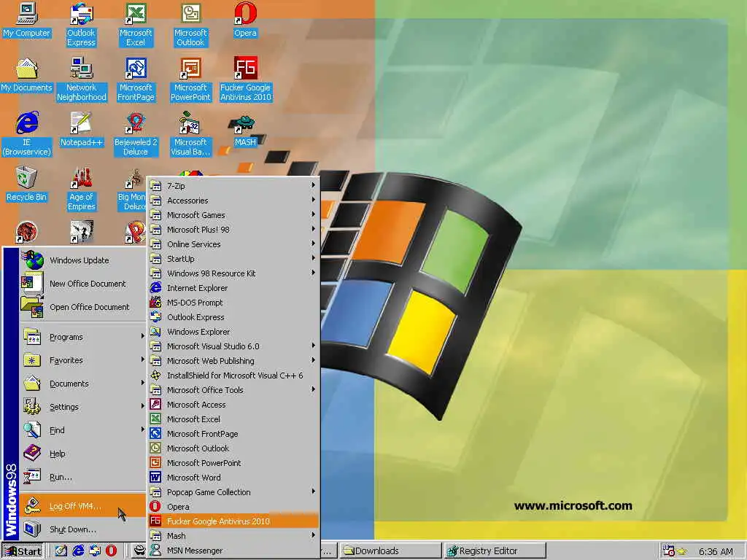Expand the StartUp folder
747x560 pixels.
tap(233, 259)
